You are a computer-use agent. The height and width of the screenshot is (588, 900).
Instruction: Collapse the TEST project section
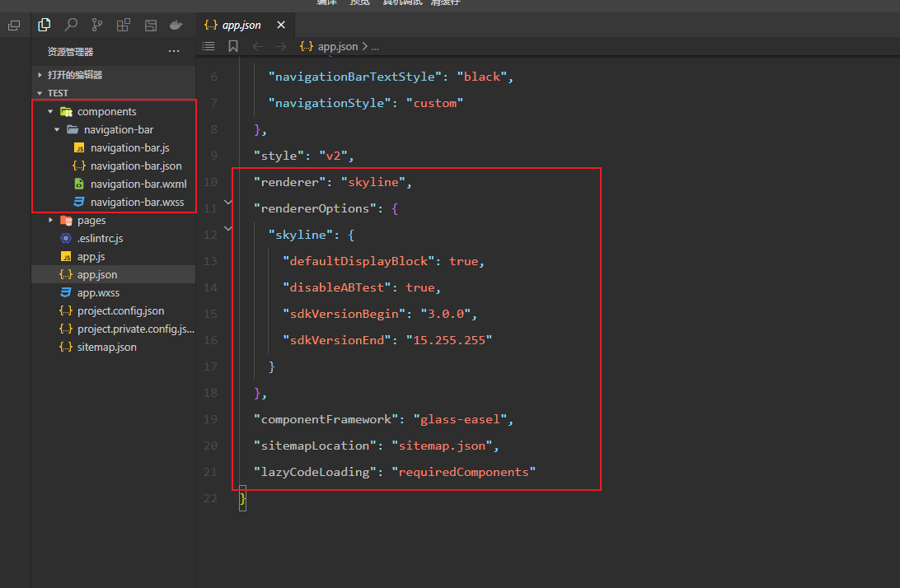pos(113,92)
